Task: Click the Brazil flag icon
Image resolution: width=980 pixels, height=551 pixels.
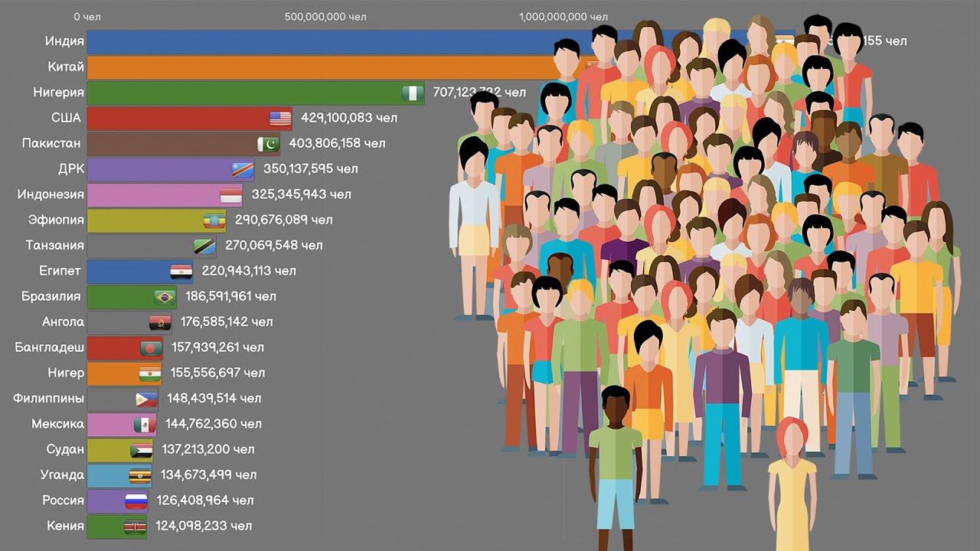Action: coord(164,297)
